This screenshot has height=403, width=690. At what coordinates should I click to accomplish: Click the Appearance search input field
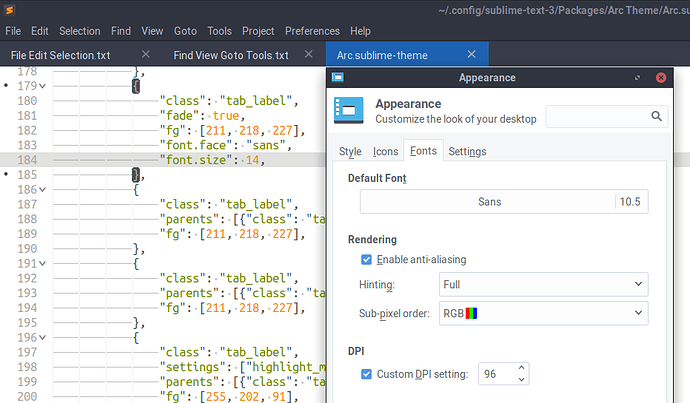(598, 116)
